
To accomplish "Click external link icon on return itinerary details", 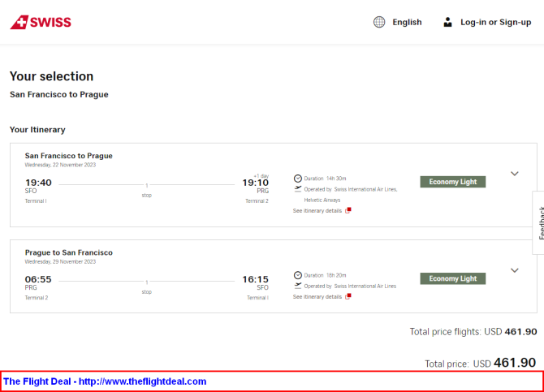I will (348, 296).
